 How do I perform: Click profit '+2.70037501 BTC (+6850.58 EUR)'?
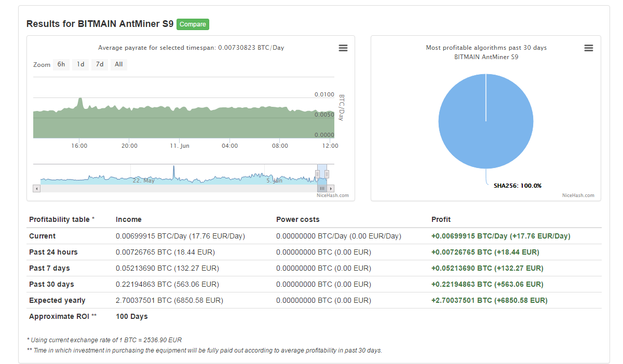click(x=490, y=300)
